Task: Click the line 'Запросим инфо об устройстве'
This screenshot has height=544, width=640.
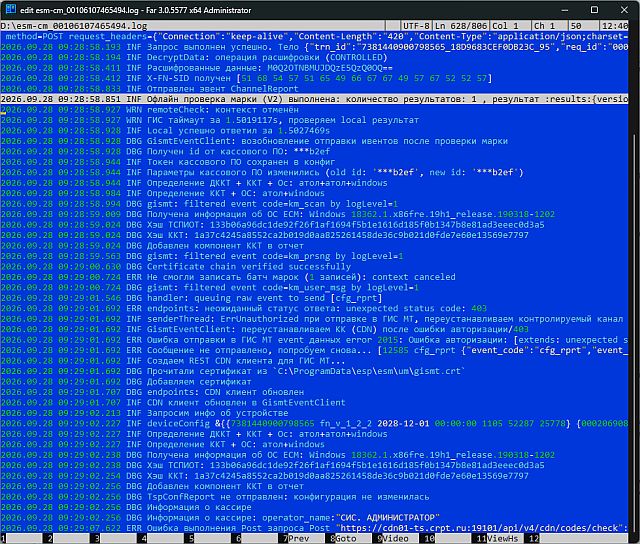Action: coord(144,413)
